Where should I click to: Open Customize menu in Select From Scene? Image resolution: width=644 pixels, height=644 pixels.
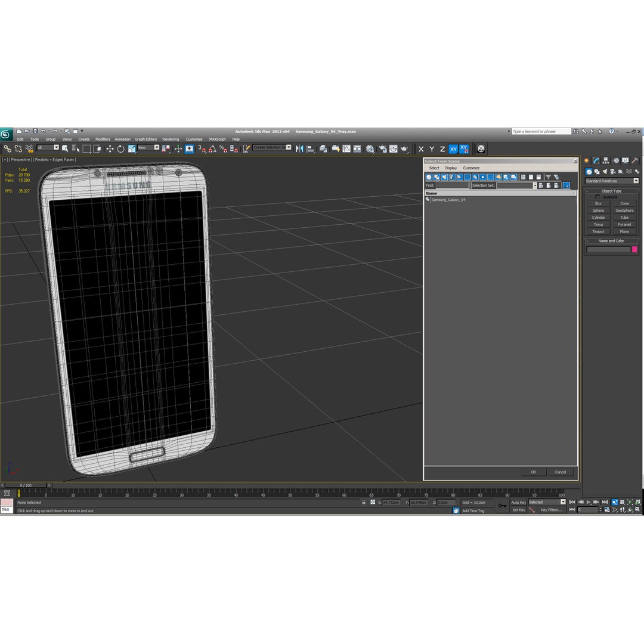pyautogui.click(x=471, y=168)
